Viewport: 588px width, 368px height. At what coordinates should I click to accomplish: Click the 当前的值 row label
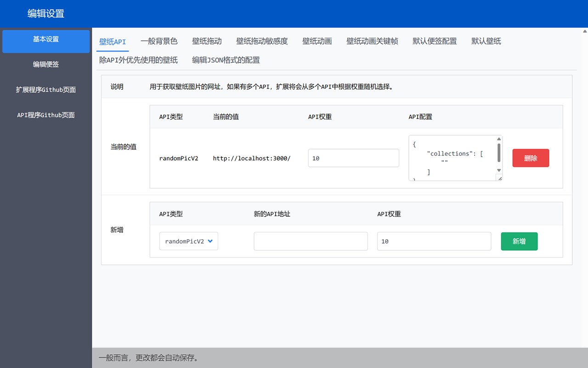123,147
